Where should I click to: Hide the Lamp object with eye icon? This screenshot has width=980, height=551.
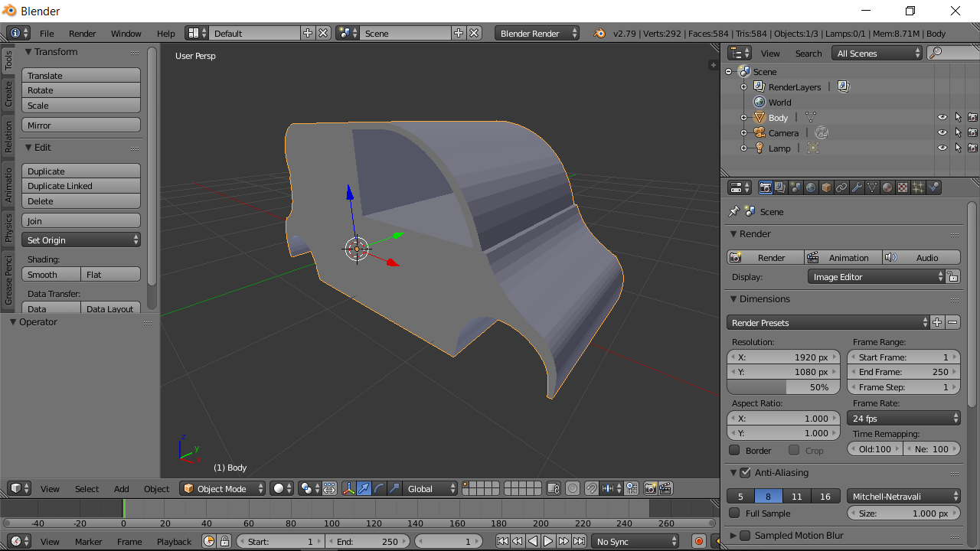pyautogui.click(x=942, y=148)
